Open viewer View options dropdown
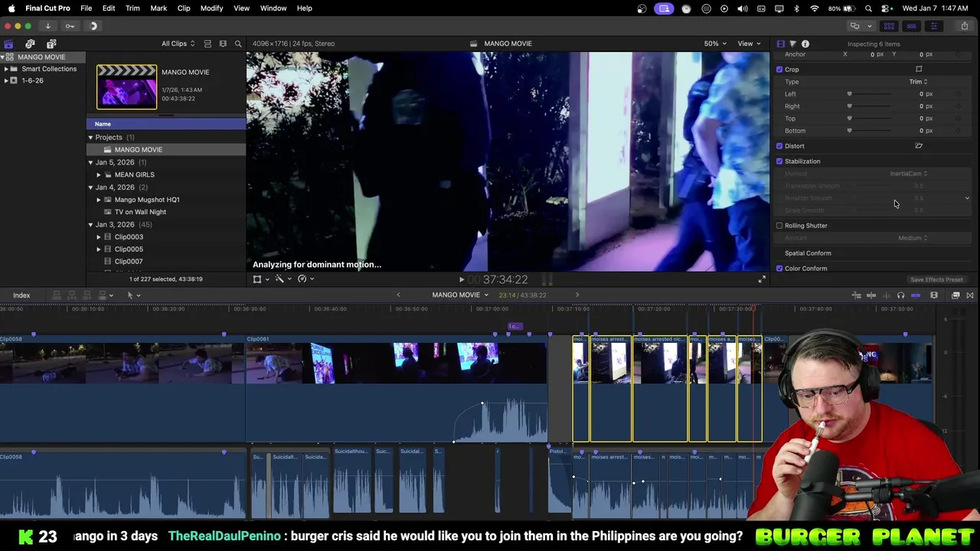This screenshot has height=551, width=980. tap(749, 44)
